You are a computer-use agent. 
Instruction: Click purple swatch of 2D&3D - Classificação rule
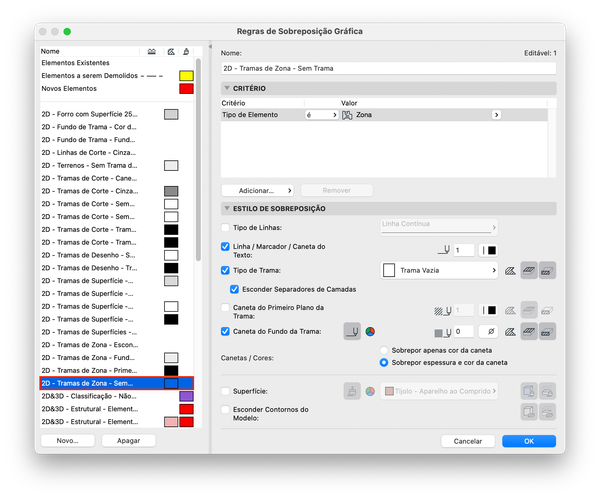point(186,396)
